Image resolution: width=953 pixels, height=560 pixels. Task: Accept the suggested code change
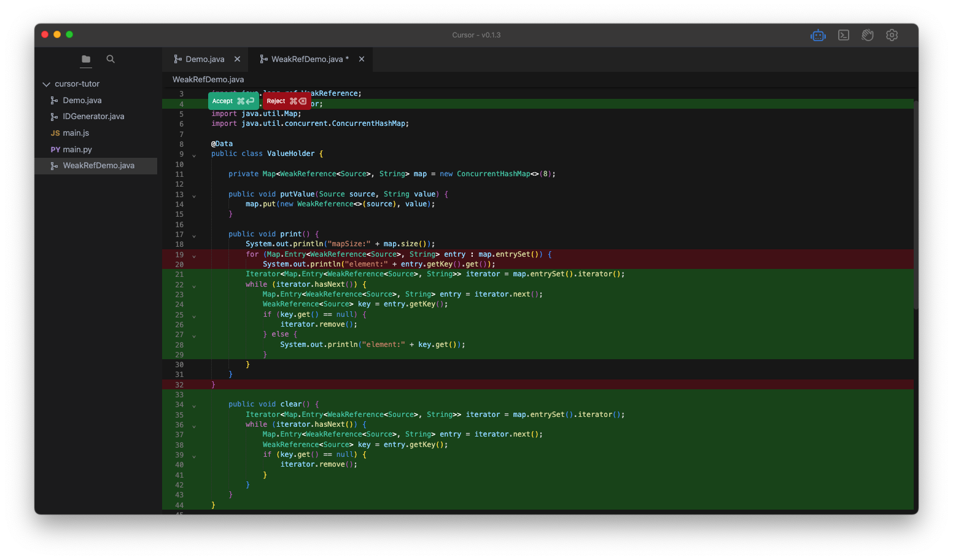(x=233, y=101)
